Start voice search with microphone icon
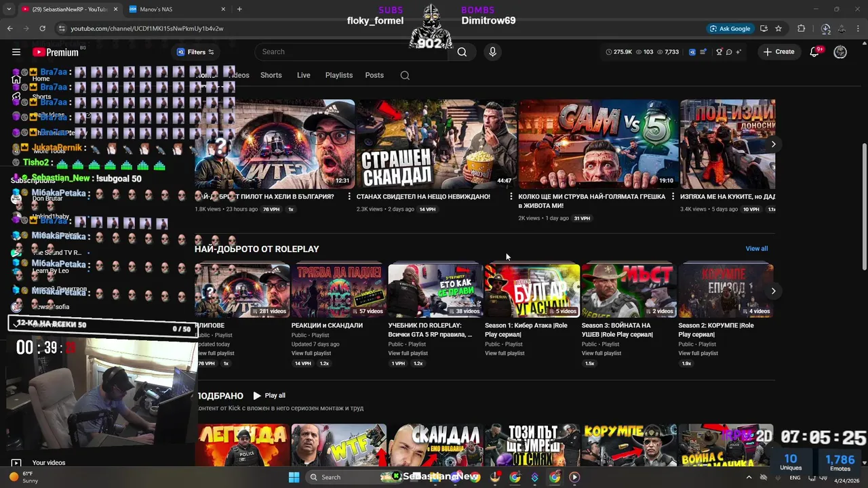 click(x=492, y=52)
